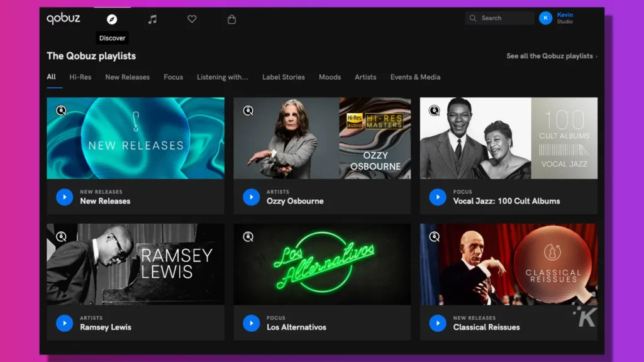
Task: Select the Label Stories tab
Action: pos(283,77)
